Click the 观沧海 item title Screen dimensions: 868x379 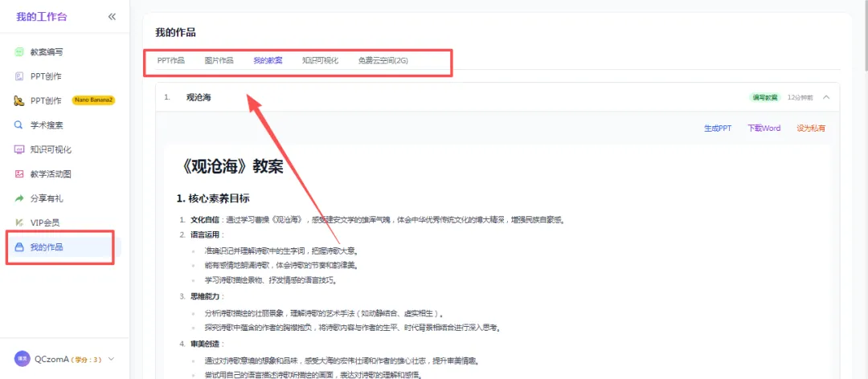point(199,97)
